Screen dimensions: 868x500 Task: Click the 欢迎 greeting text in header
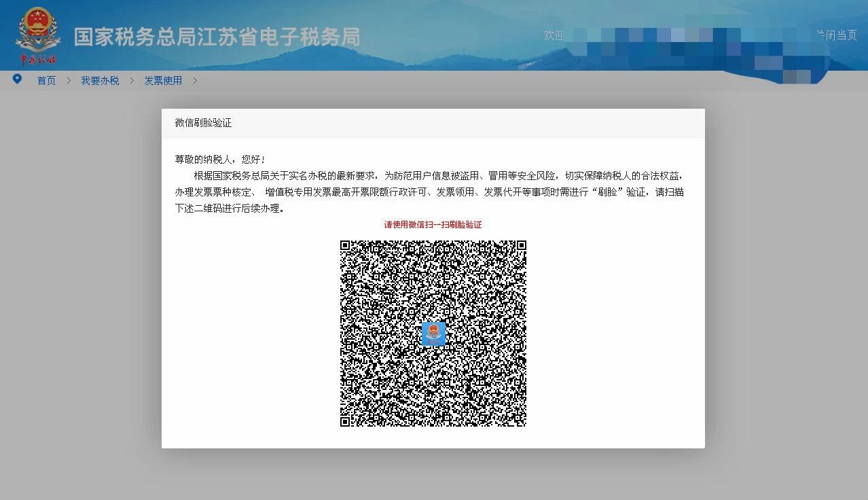[x=554, y=35]
